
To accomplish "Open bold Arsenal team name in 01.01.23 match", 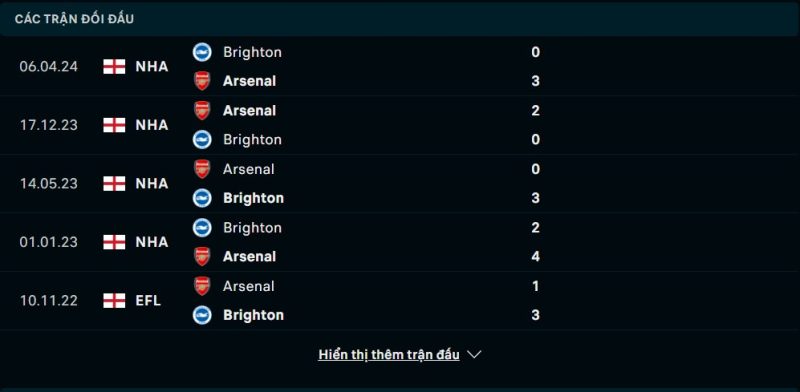I will point(249,257).
